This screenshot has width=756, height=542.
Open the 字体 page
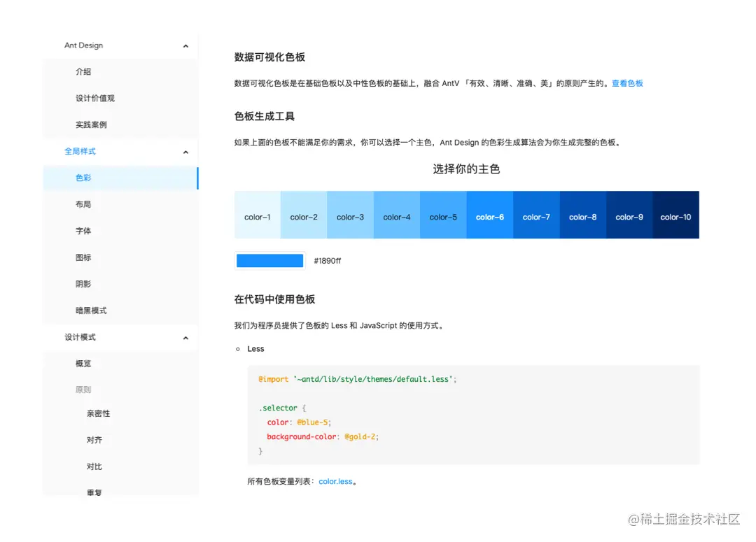pyautogui.click(x=83, y=231)
